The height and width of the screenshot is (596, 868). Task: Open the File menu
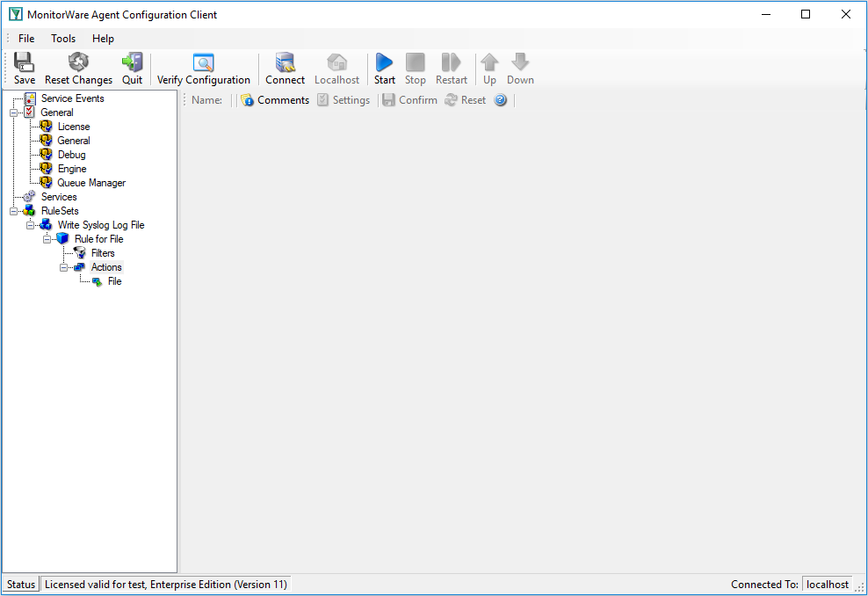(26, 38)
